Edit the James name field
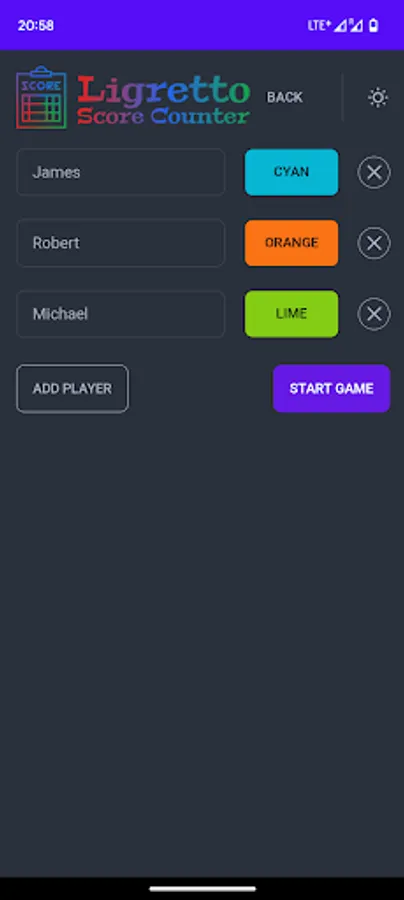Screen dimensions: 404x900 tap(121, 172)
